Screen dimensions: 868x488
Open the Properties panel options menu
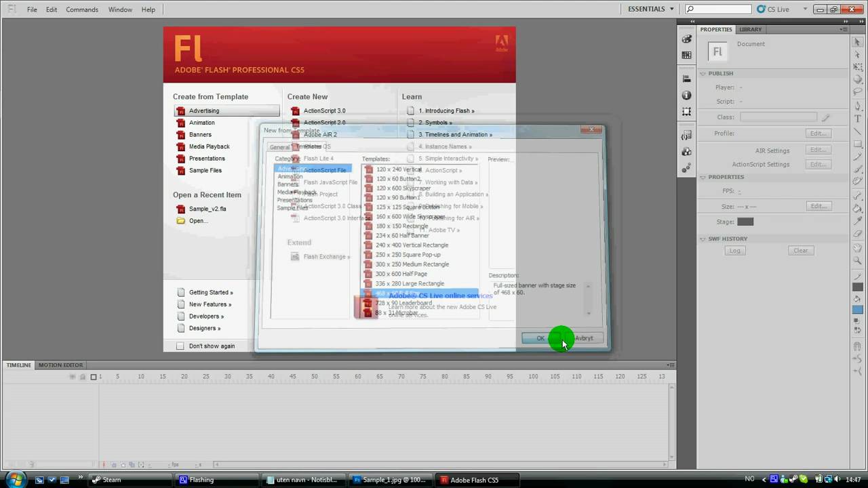[843, 30]
